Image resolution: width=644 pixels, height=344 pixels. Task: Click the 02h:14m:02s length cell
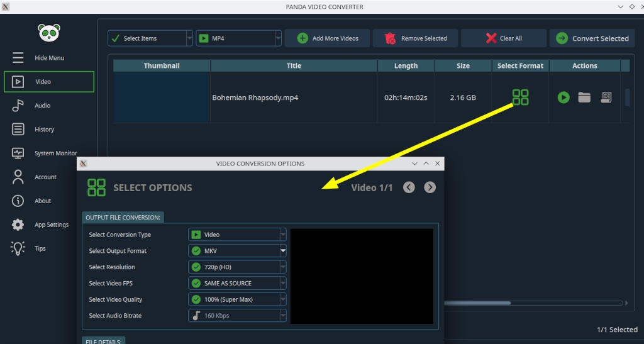tap(406, 97)
